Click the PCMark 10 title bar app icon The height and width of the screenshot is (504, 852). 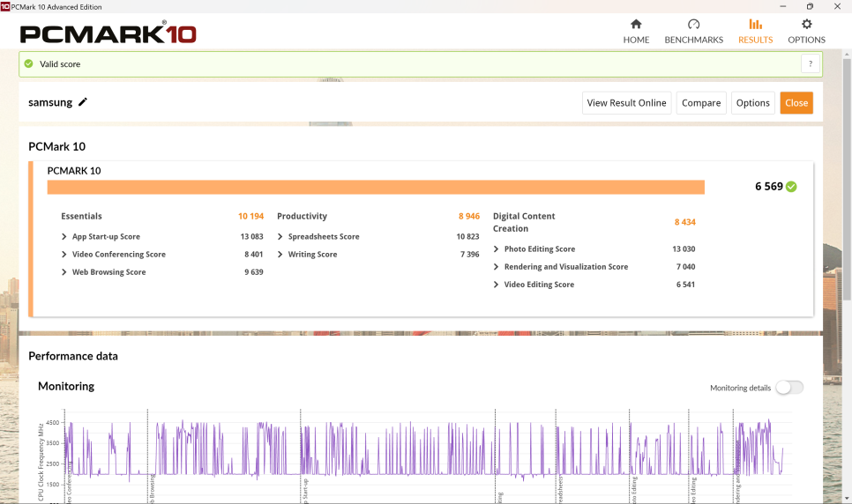click(5, 6)
